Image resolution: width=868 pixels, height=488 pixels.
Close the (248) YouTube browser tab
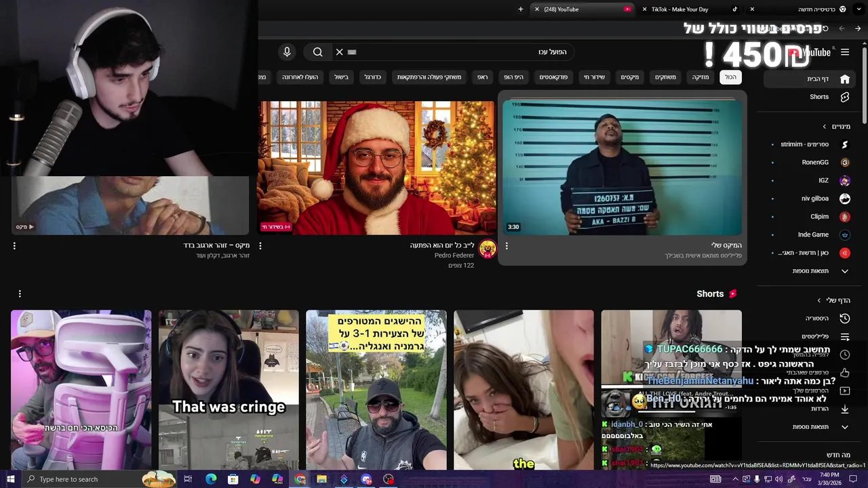(537, 9)
